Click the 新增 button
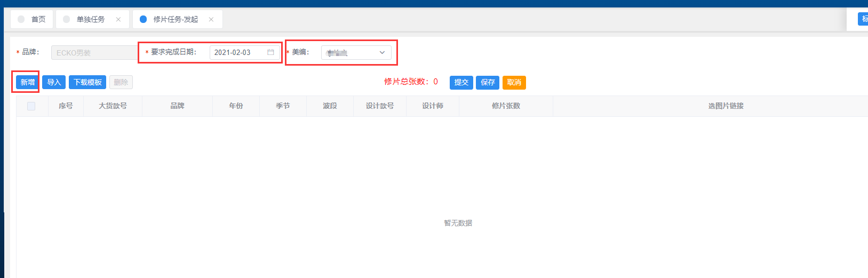 point(28,82)
